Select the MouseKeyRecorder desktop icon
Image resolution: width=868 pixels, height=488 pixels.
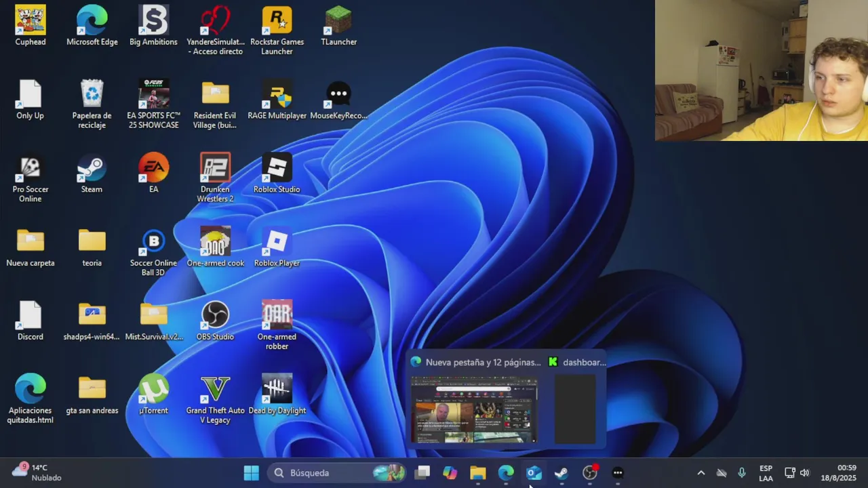[x=338, y=100]
